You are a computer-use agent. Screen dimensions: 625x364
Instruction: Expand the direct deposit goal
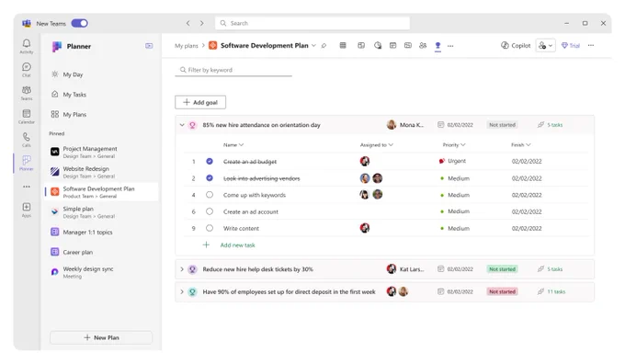click(182, 291)
